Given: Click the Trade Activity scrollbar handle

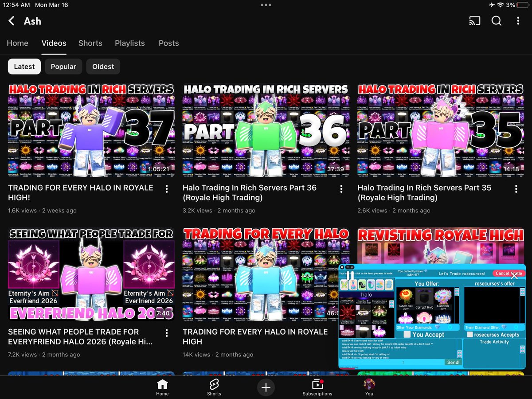Looking at the screenshot, I should (x=522, y=349).
